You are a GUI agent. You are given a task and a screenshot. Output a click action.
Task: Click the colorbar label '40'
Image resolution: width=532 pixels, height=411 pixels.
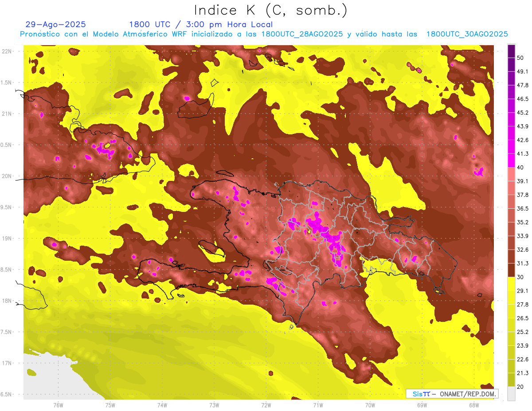[520, 168]
